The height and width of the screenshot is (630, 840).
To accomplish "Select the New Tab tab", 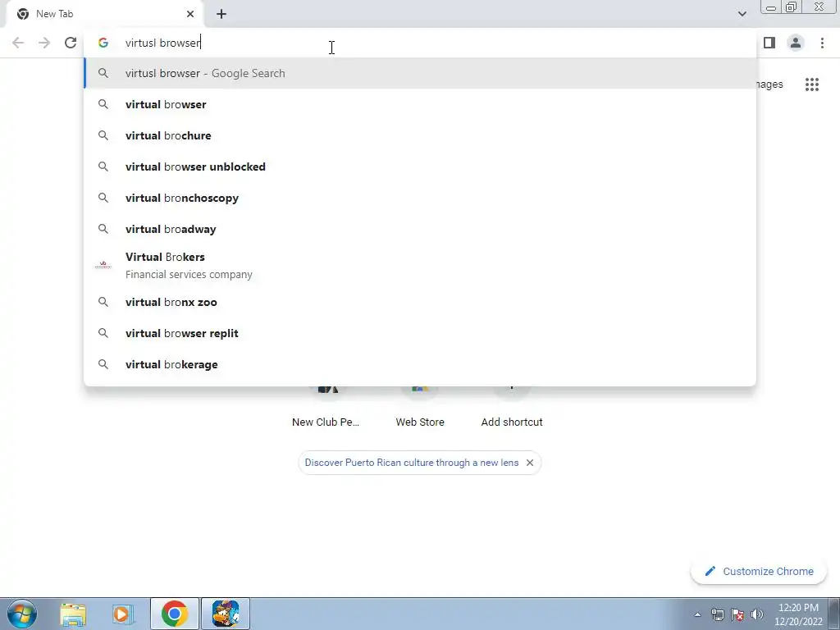I will coord(104,14).
